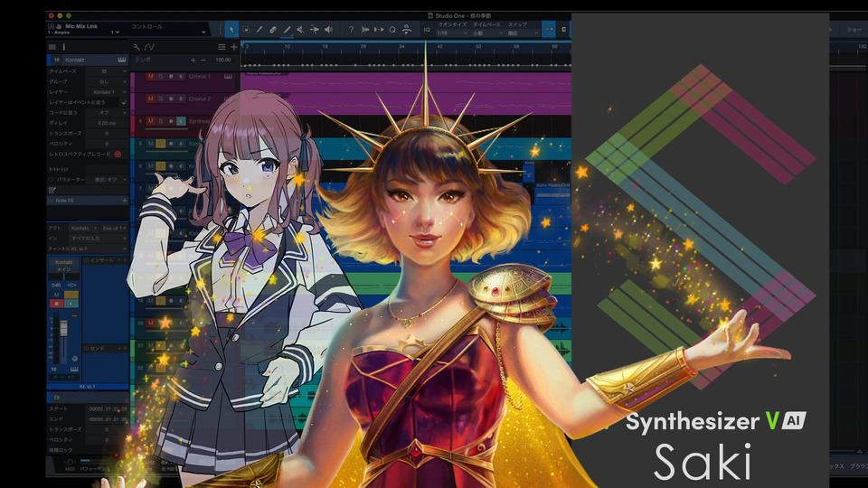The width and height of the screenshot is (868, 488).
Task: Add a send with plus
Action: [125, 348]
